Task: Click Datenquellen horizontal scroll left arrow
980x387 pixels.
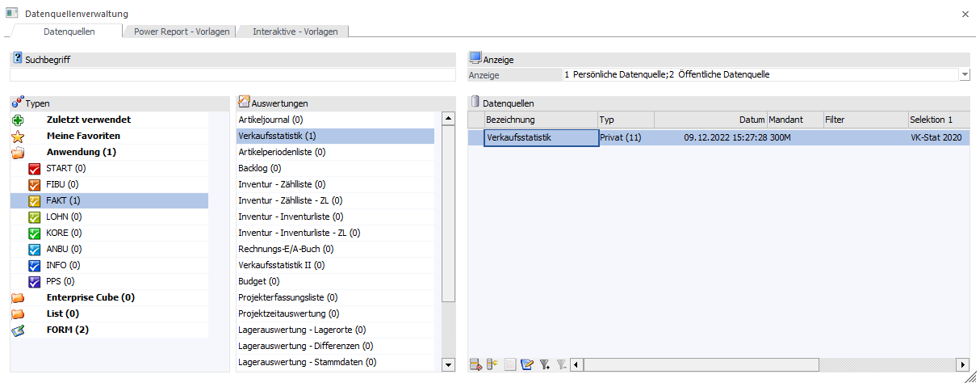Action: pyautogui.click(x=576, y=365)
